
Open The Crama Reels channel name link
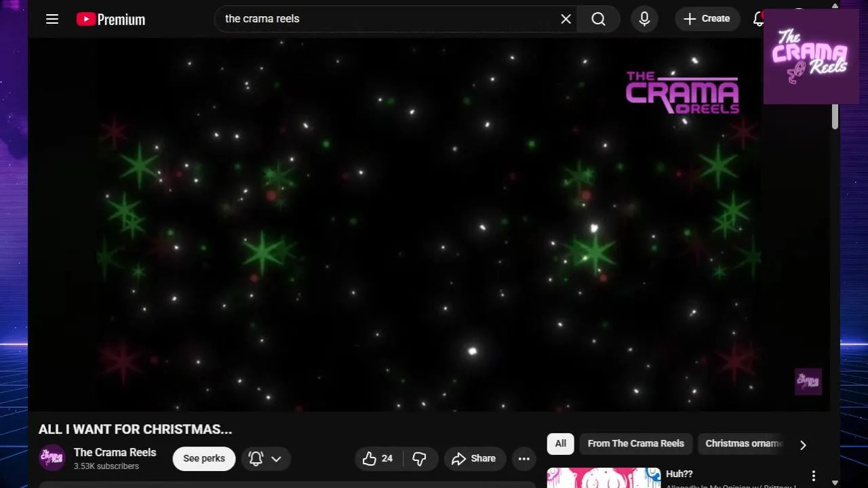coord(115,452)
